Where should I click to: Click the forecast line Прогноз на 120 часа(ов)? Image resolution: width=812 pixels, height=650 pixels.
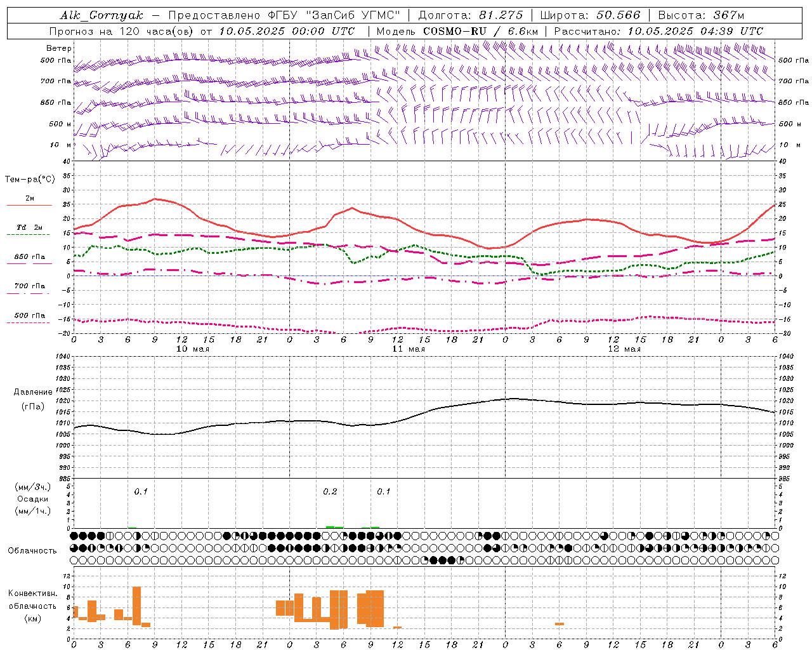point(122,31)
